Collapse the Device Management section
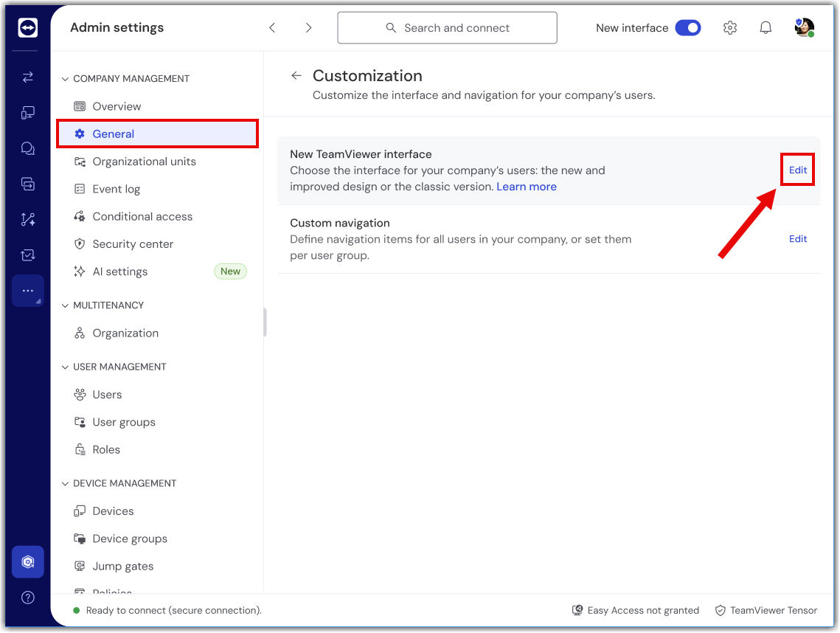The image size is (840, 633). [65, 483]
